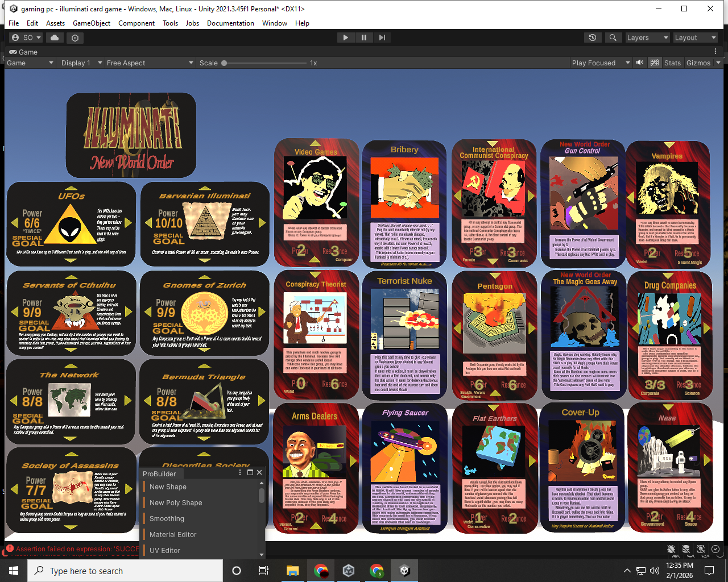Open the Window menu

pyautogui.click(x=275, y=23)
